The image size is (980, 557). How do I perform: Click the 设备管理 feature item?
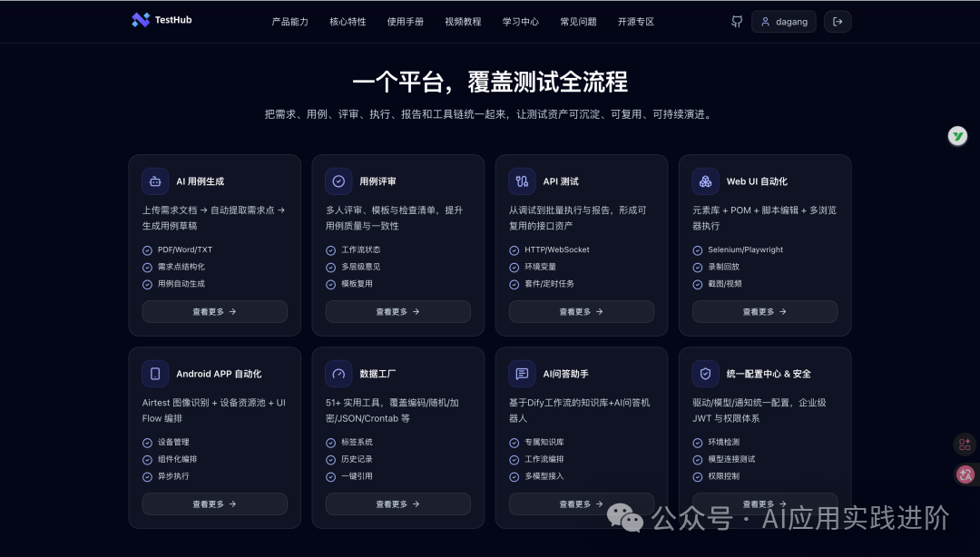coord(166,443)
